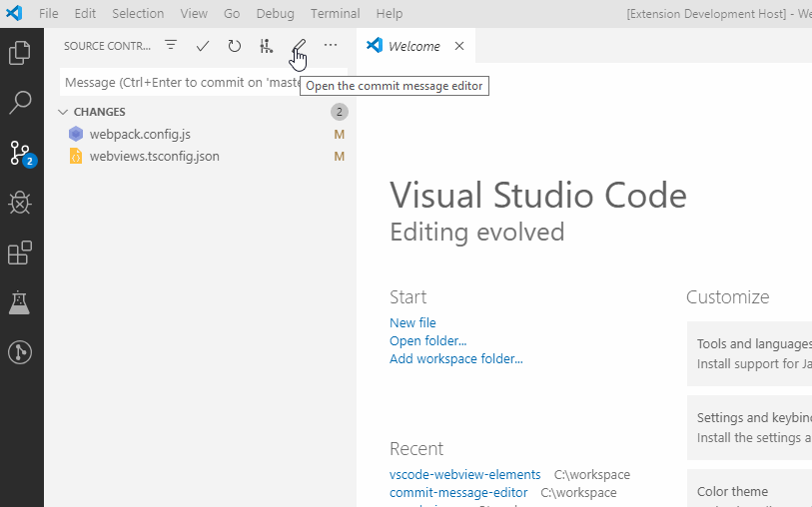Open the Search view in activity bar
This screenshot has height=507, width=812.
coord(20,103)
